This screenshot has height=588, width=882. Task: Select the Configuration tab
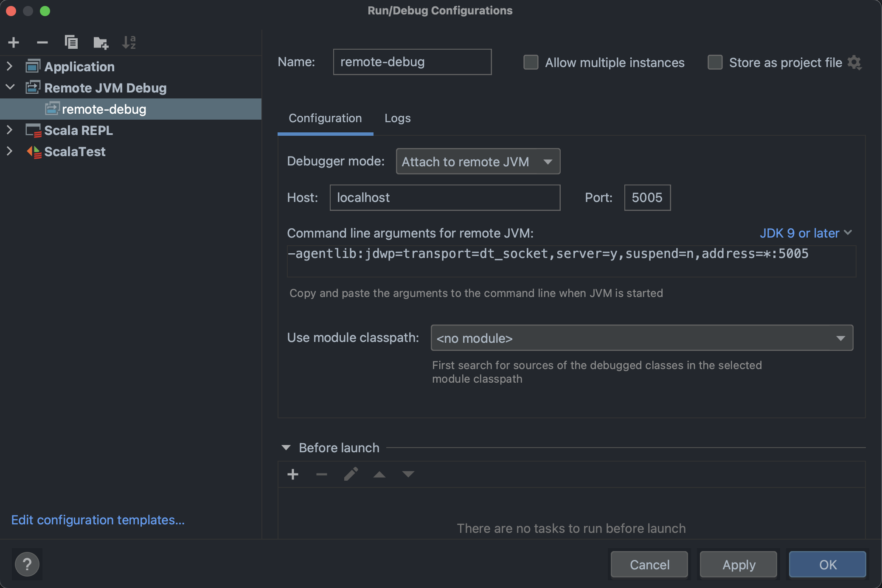[325, 118]
